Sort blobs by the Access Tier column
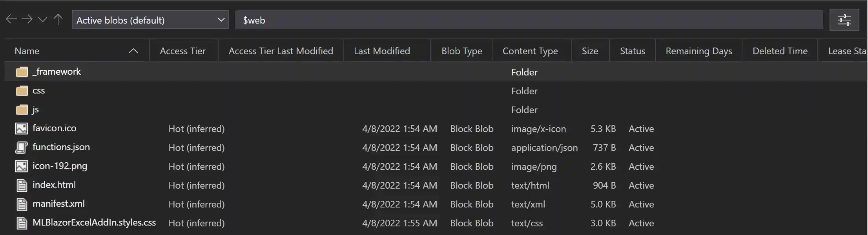 coord(182,50)
